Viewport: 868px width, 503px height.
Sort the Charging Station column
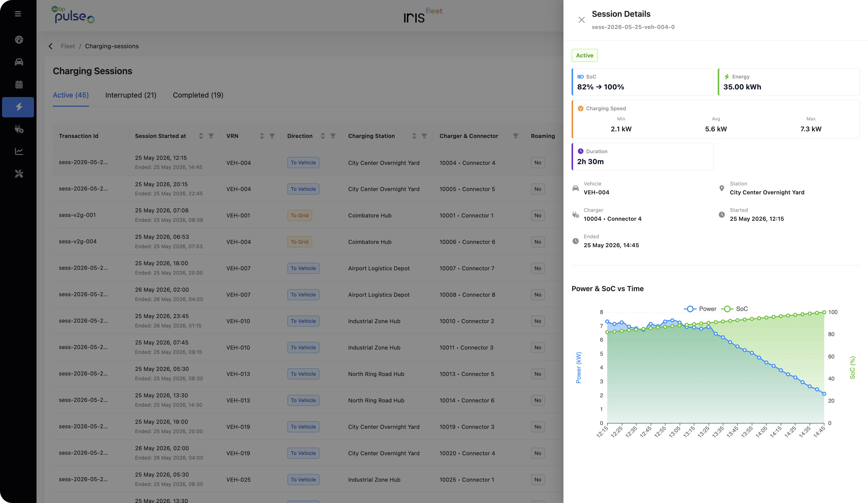(x=414, y=136)
